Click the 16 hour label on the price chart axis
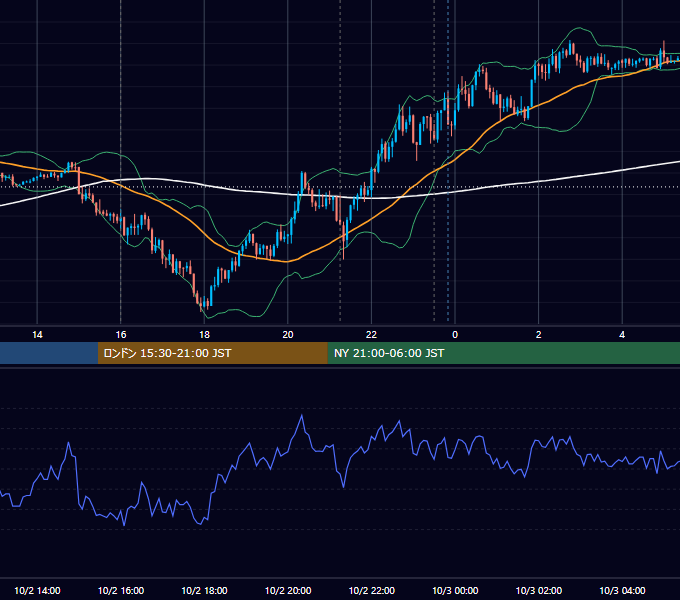This screenshot has width=680, height=600. click(x=121, y=335)
